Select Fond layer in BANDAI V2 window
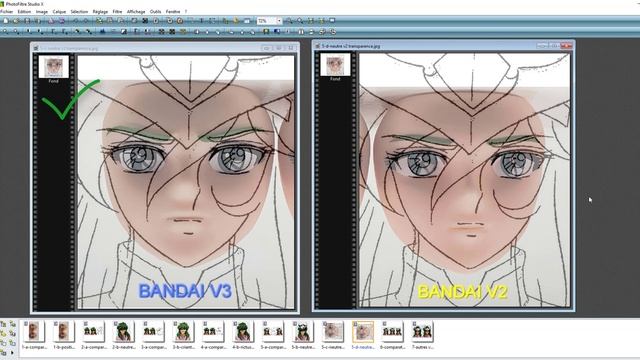The width and height of the screenshot is (640, 360). tap(335, 67)
